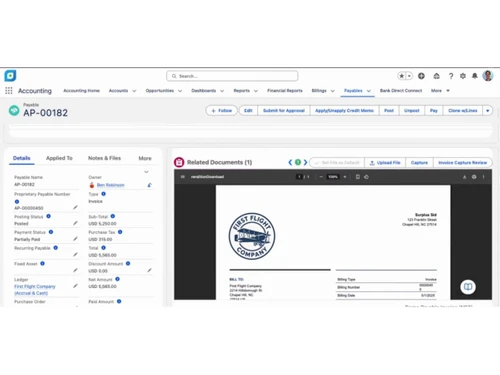Click the Pay button
500x375 pixels.
pyautogui.click(x=434, y=110)
